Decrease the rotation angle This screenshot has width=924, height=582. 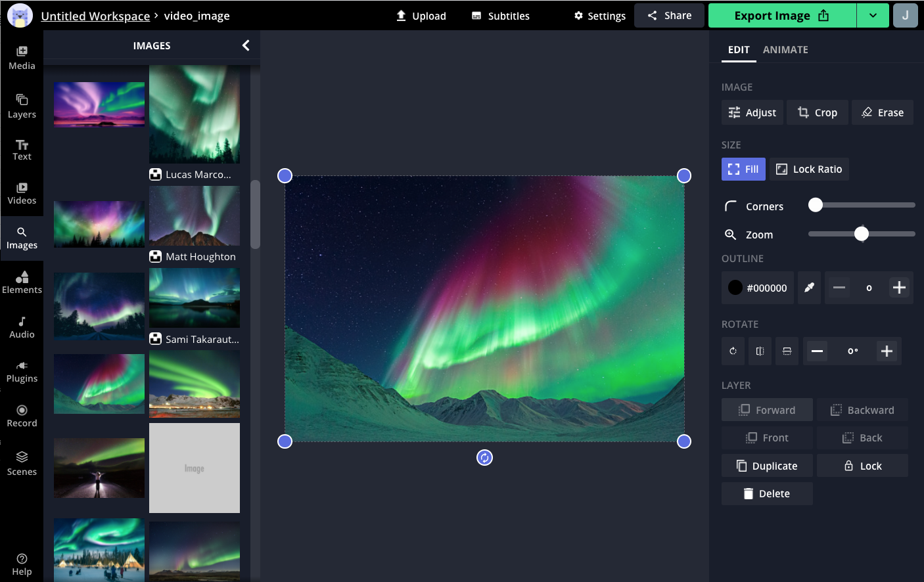click(x=817, y=351)
